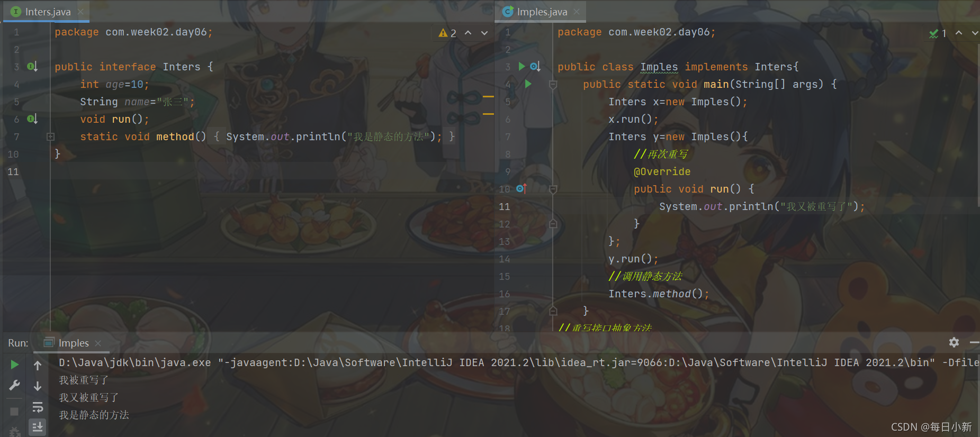This screenshot has height=437, width=980.
Task: Click line number 11 in Imples.java gutter
Action: (505, 206)
